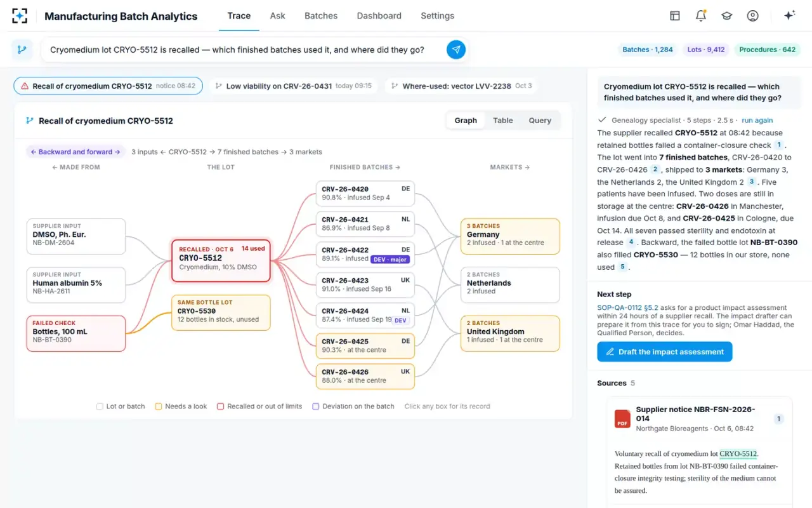Open the graduation cap learning icon
The width and height of the screenshot is (812, 508).
727,16
